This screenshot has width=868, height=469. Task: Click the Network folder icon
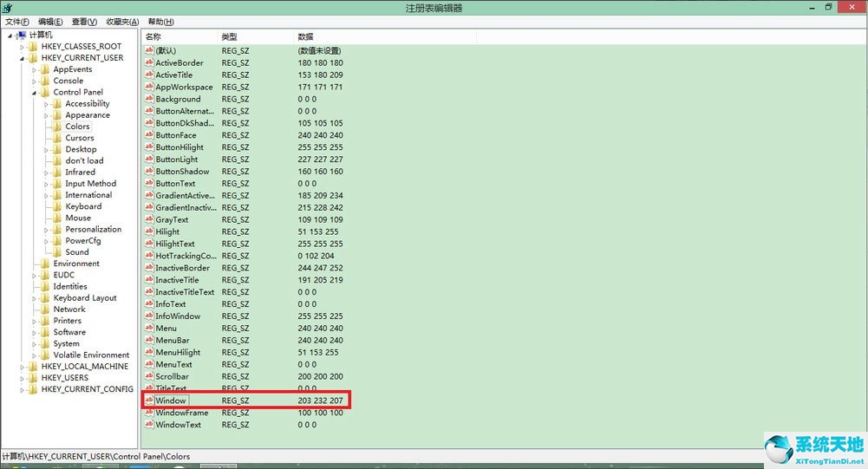pyautogui.click(x=45, y=309)
